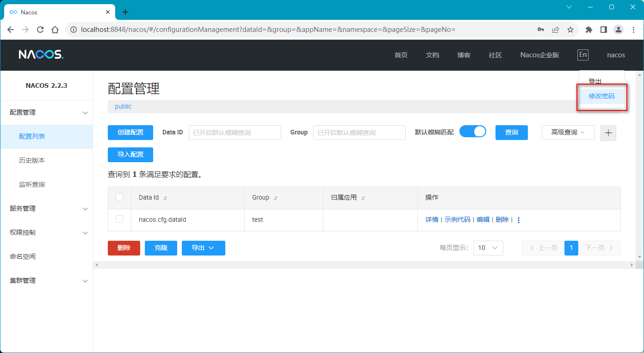Open browser profile avatar icon
Screen dimensions: 644x353
[619, 30]
